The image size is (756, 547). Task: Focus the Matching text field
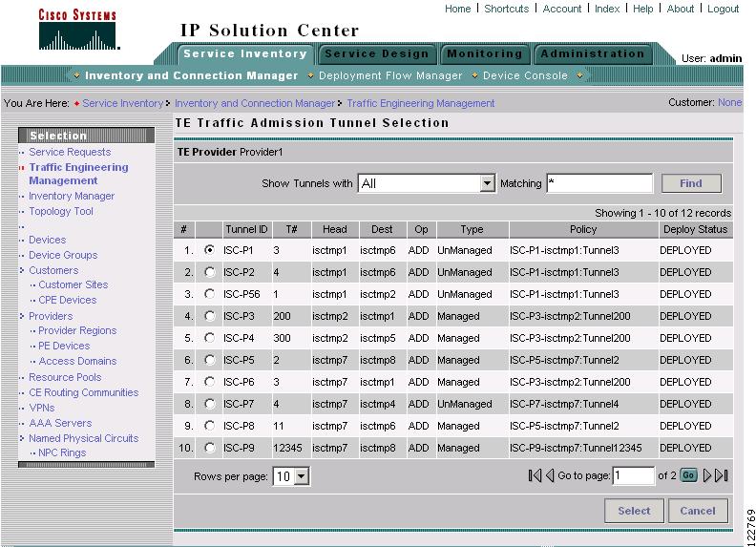click(599, 183)
